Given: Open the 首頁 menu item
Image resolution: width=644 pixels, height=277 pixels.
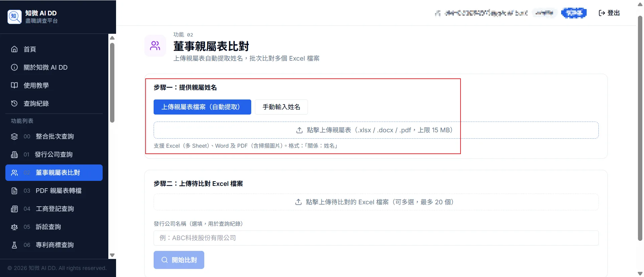Looking at the screenshot, I should [54, 49].
